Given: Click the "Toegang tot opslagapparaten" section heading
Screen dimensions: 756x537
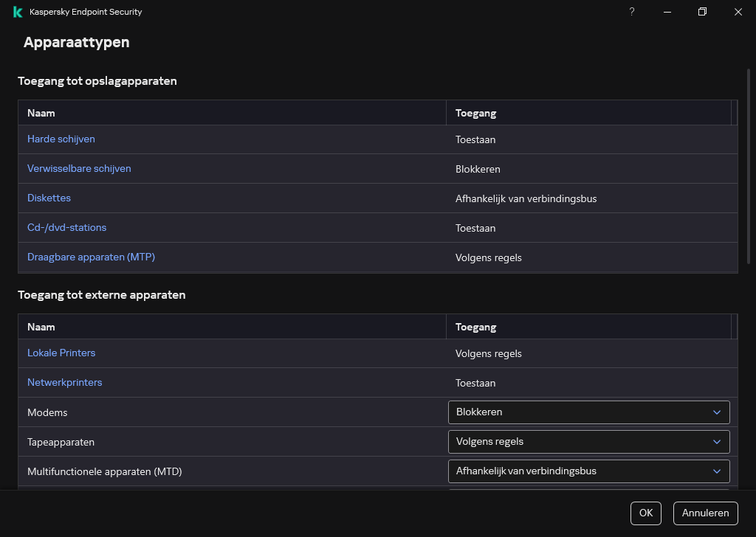Looking at the screenshot, I should pyautogui.click(x=97, y=81).
